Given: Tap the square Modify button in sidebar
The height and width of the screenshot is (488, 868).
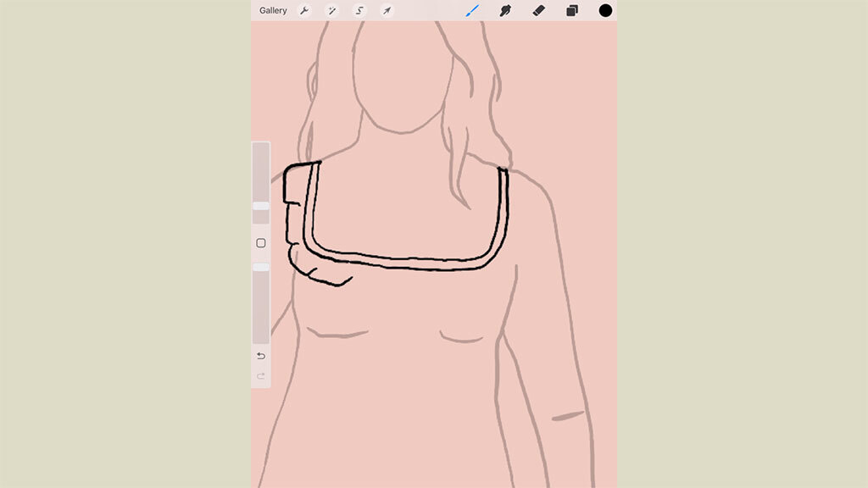Looking at the screenshot, I should 261,243.
